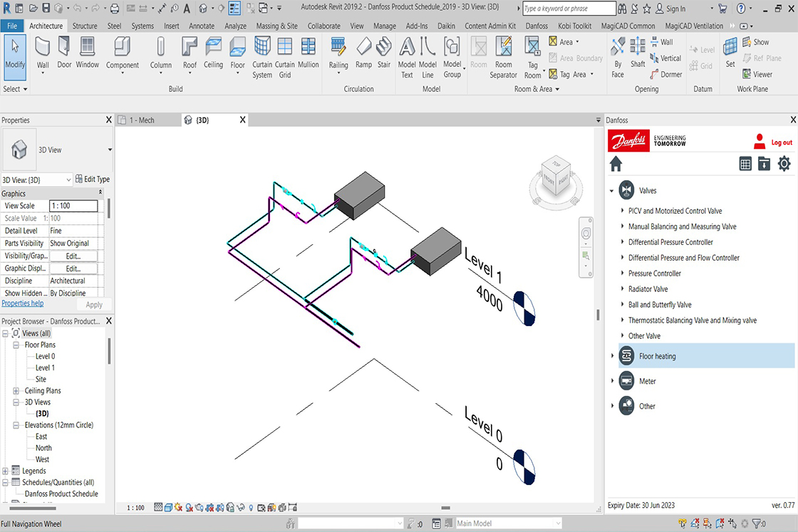Click Edit button for Visibility/Graphics
Image resolution: width=798 pixels, height=532 pixels.
(73, 256)
